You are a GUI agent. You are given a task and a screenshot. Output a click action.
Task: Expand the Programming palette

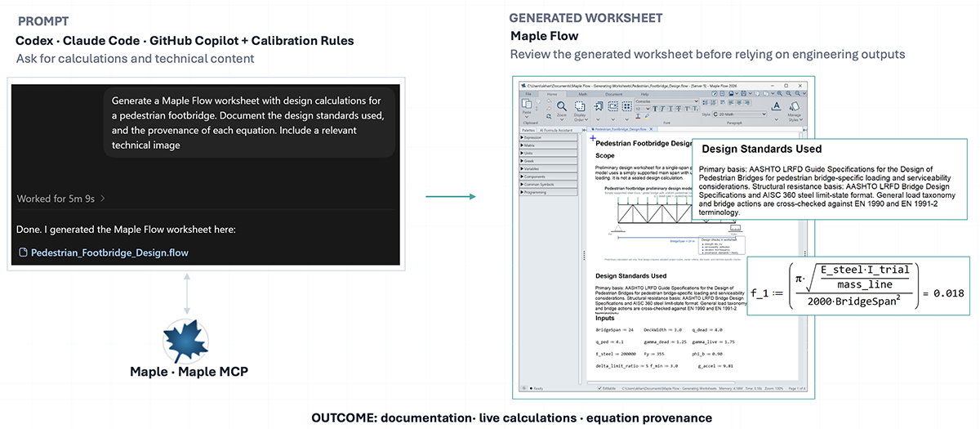(548, 192)
